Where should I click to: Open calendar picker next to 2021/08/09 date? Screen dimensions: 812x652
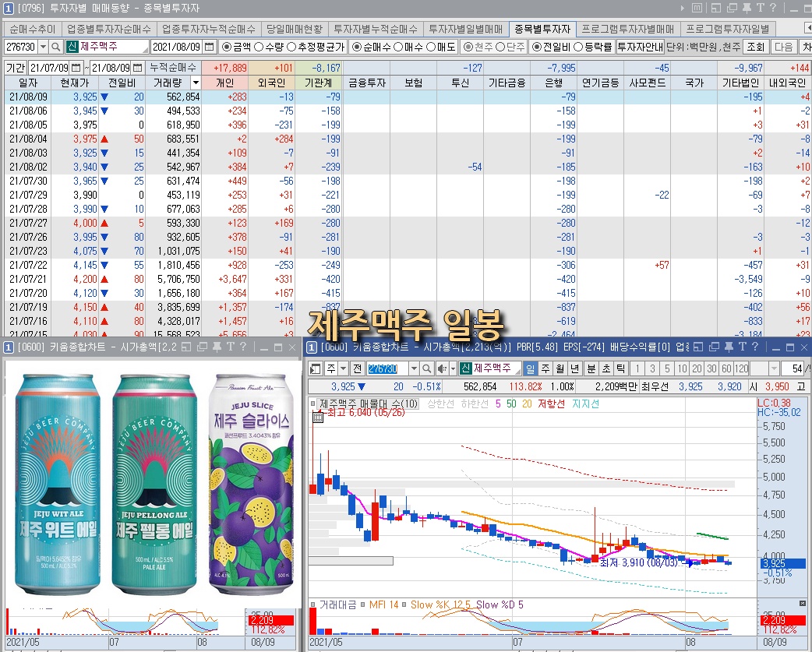coord(209,47)
